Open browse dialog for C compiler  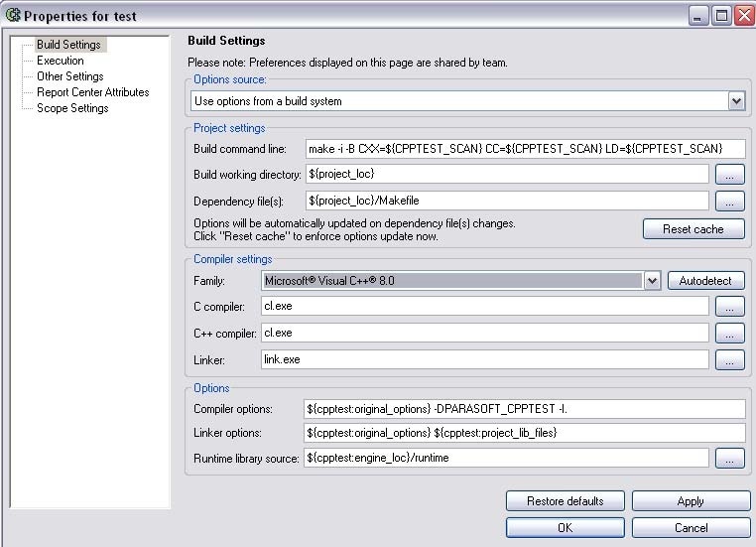(729, 307)
